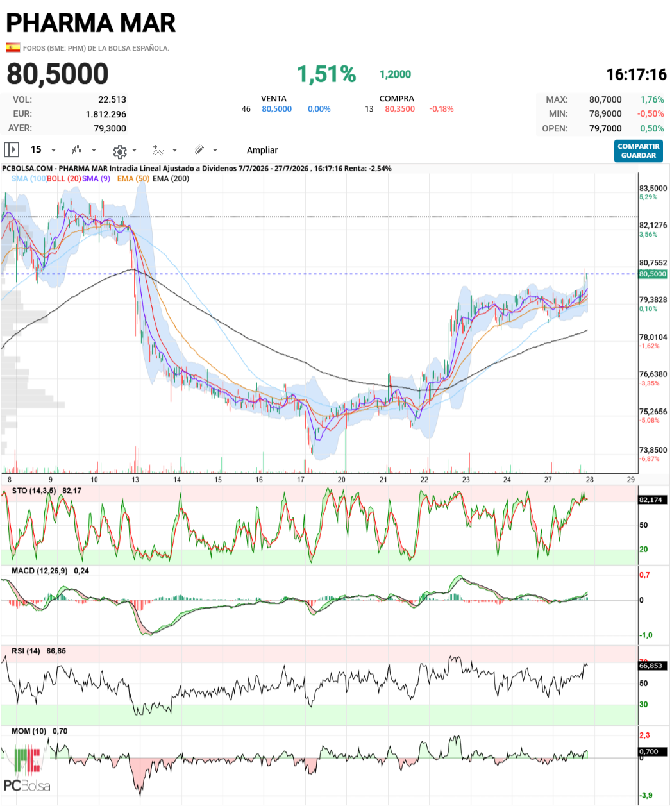Click the 83,5000 price axis label

[653, 189]
